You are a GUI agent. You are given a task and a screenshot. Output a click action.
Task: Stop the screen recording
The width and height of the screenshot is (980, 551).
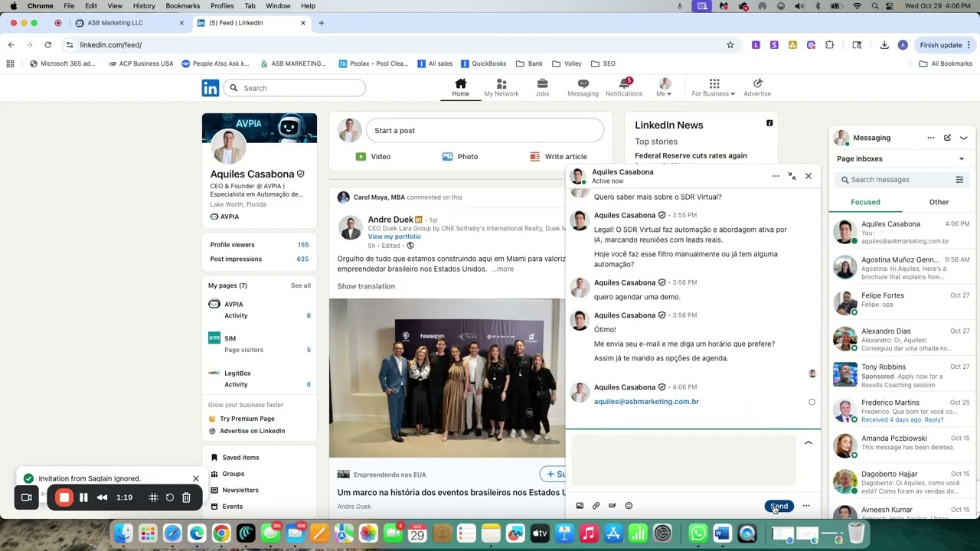(64, 497)
